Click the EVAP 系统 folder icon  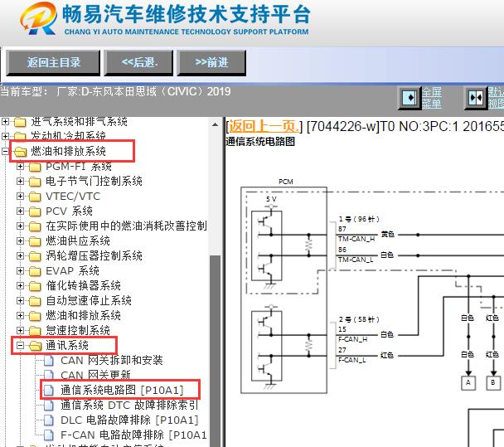click(35, 271)
